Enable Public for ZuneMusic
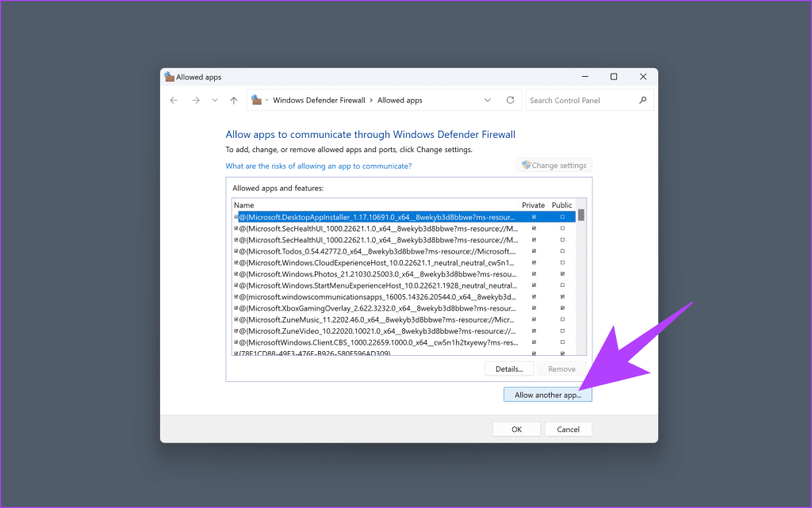The width and height of the screenshot is (812, 508). [562, 319]
